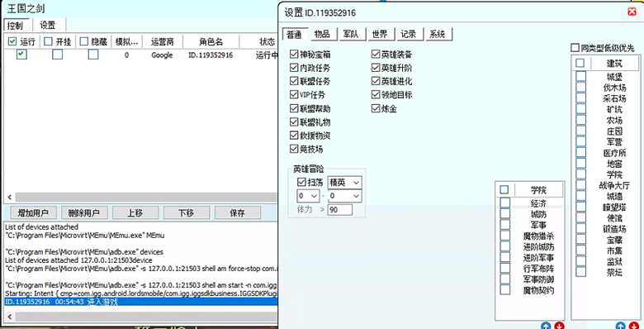Viewport: 644px width, 329px height.
Task: Move academy item down with red arrow
Action: click(560, 327)
